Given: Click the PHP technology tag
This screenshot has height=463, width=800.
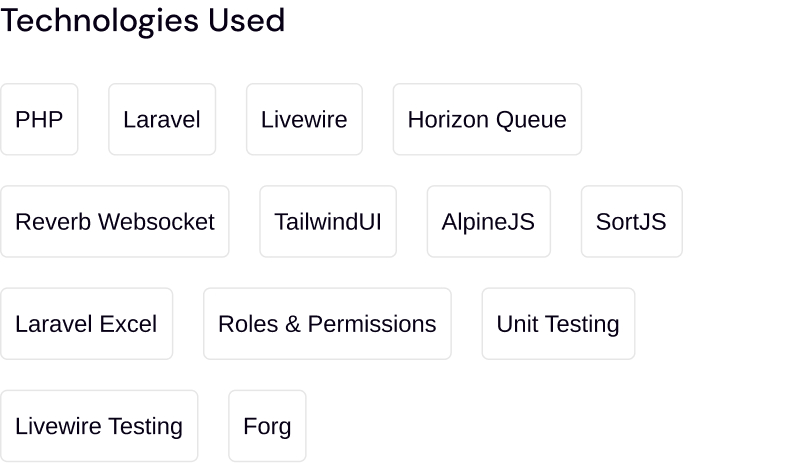Looking at the screenshot, I should pos(39,120).
